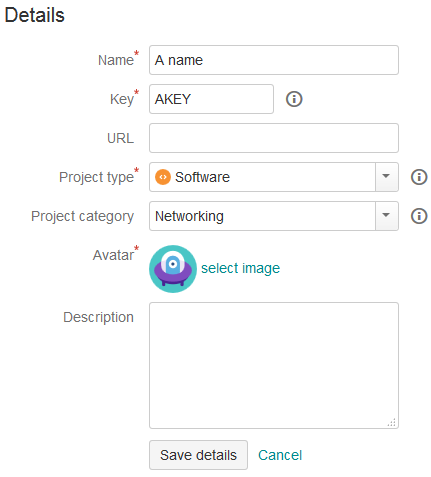
Task: Click the info icon beside Project type
Action: pos(419,177)
